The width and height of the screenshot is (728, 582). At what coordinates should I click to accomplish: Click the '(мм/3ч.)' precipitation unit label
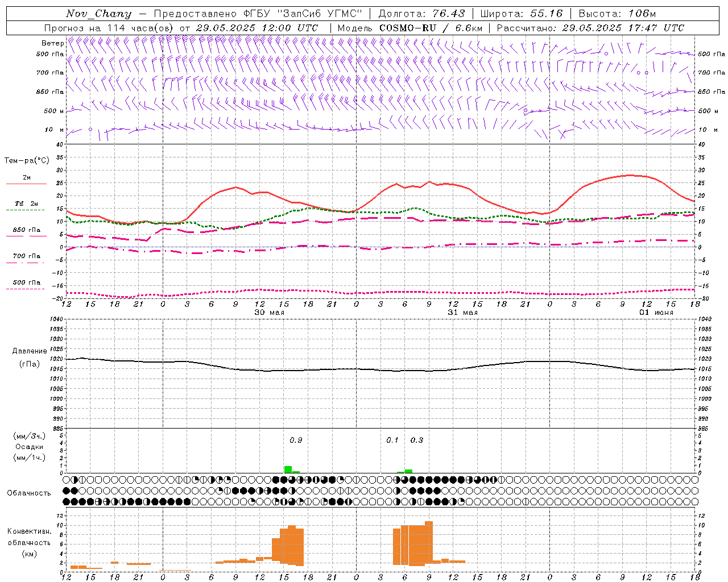point(30,436)
